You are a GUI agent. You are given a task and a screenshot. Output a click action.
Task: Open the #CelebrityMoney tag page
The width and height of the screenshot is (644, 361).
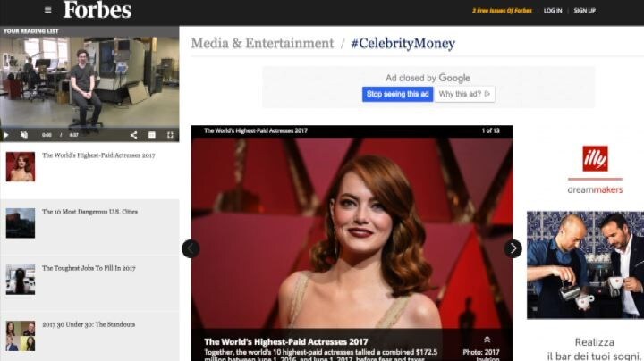click(x=402, y=43)
